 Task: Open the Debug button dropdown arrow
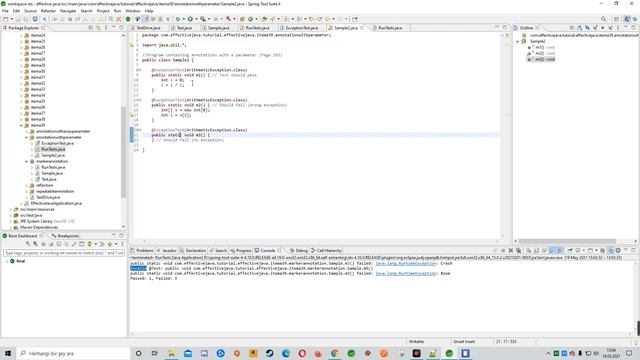[184, 19]
